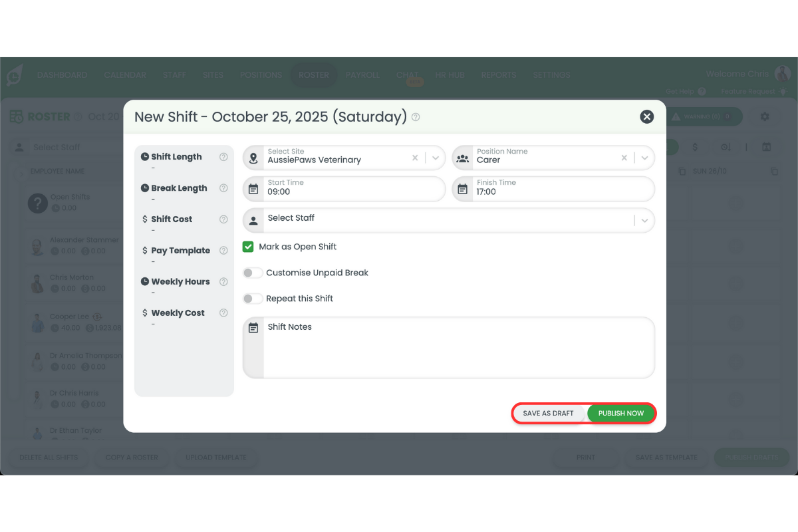Turn on Repeat this Shift toggle
Screen dimensions: 798x532
253,299
